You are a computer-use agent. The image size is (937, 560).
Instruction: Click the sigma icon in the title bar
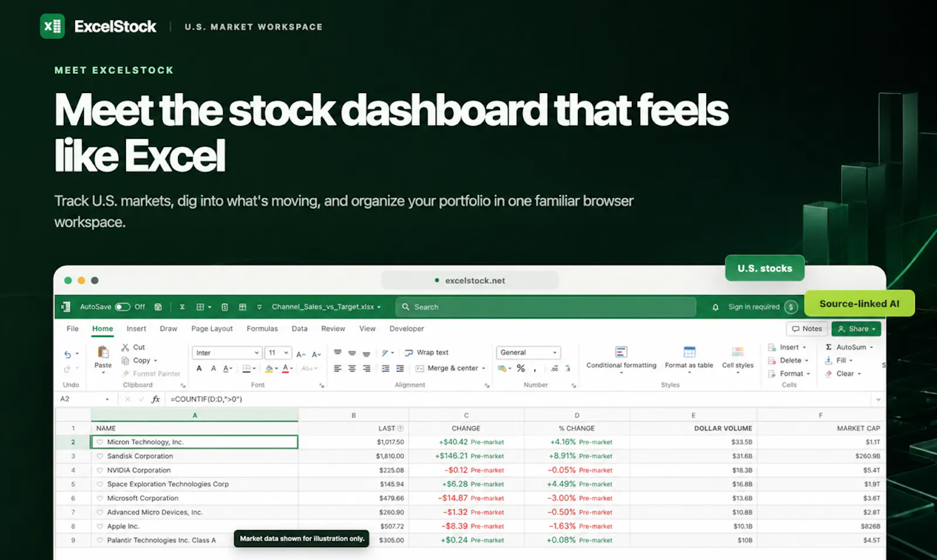pyautogui.click(x=182, y=307)
